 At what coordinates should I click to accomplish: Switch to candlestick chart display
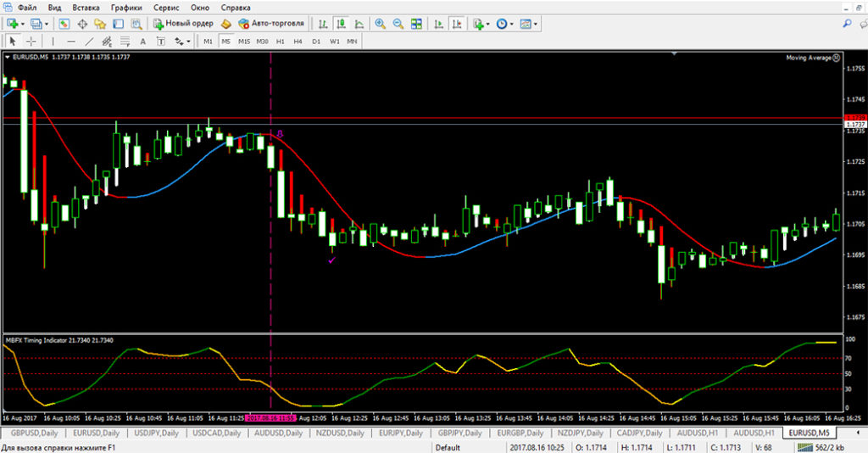341,24
